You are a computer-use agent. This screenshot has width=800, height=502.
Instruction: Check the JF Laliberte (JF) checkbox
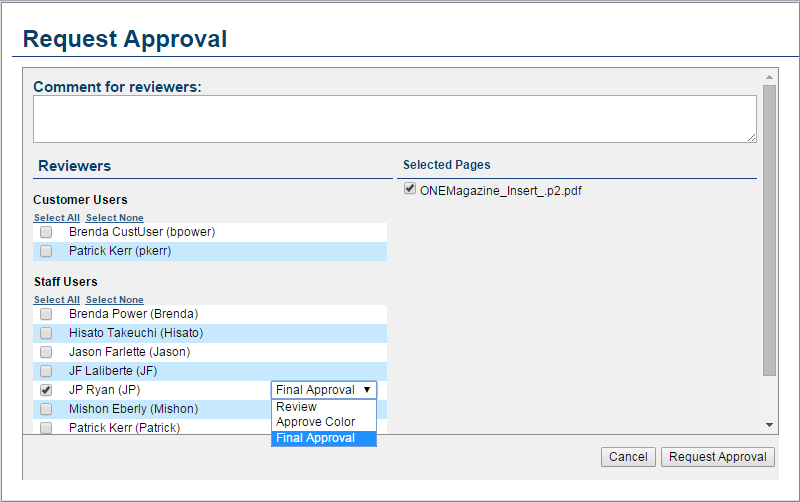46,371
